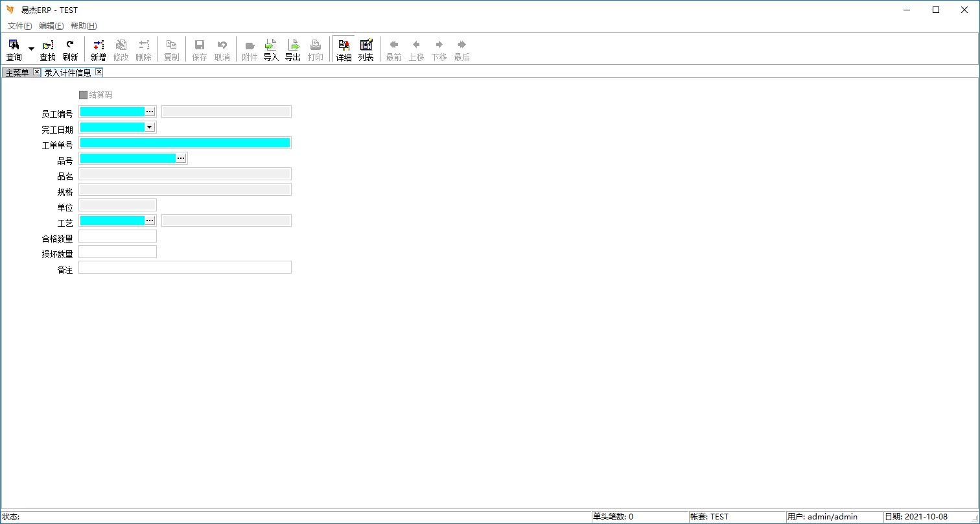Click the 合格数量 input field
Viewport: 980px width, 524px height.
(x=117, y=236)
